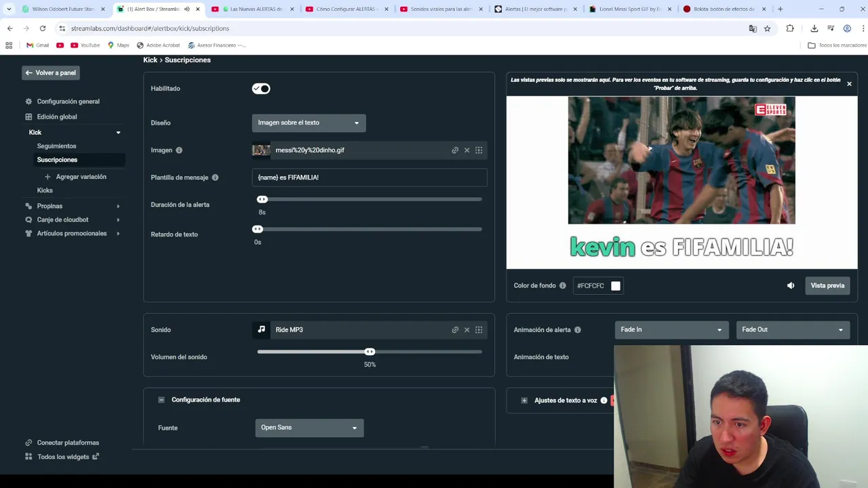Viewport: 868px width, 488px height.
Task: Click 'Conectar plataformas' link
Action: tap(68, 443)
